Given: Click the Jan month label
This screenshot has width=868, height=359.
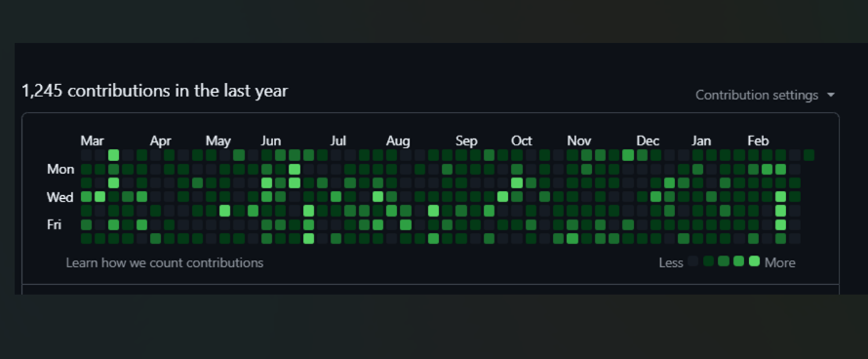Looking at the screenshot, I should [701, 140].
